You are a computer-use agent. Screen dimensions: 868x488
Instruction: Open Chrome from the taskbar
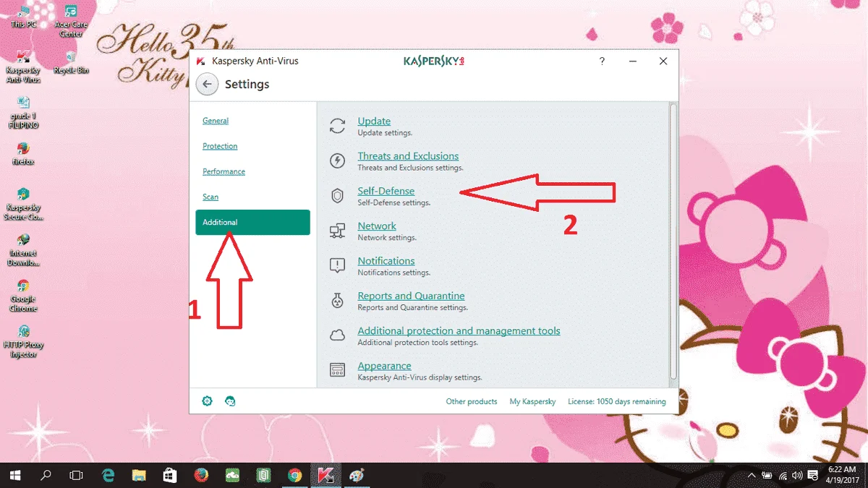coord(294,475)
